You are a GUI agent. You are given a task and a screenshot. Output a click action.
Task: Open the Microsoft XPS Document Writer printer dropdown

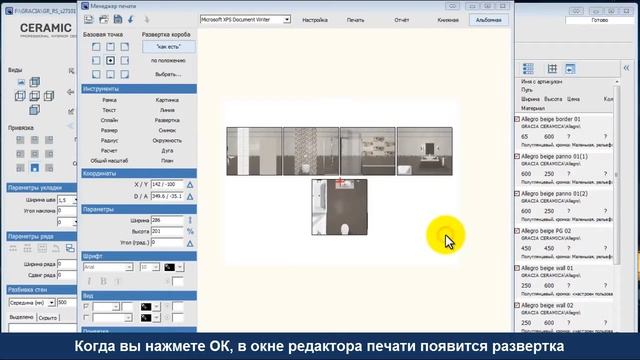point(287,20)
